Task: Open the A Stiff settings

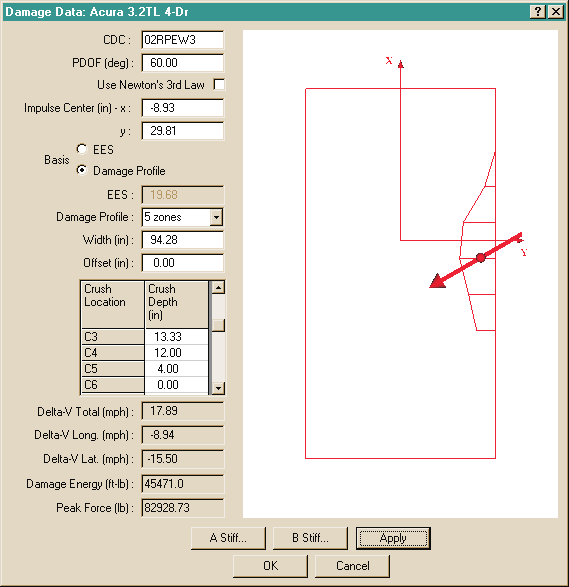Action: 228,538
